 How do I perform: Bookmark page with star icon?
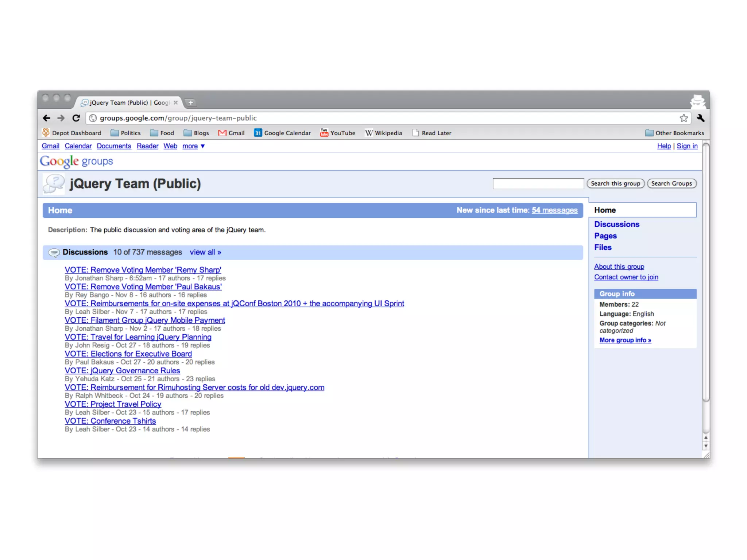684,118
